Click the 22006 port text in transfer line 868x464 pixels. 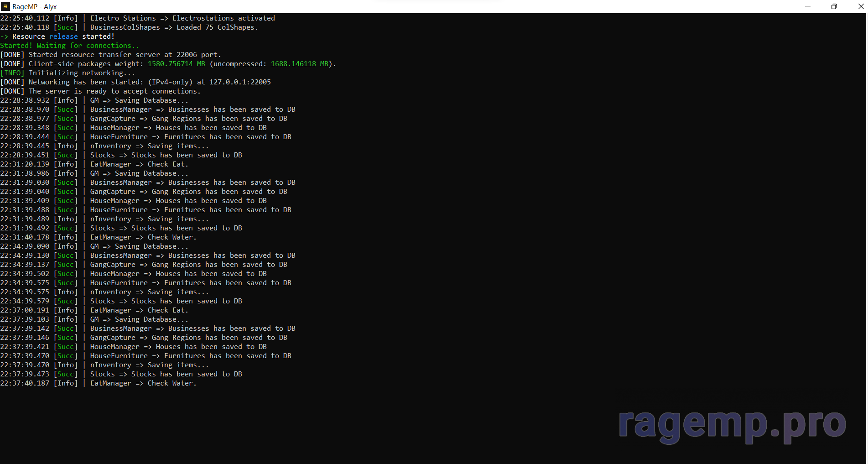[187, 55]
